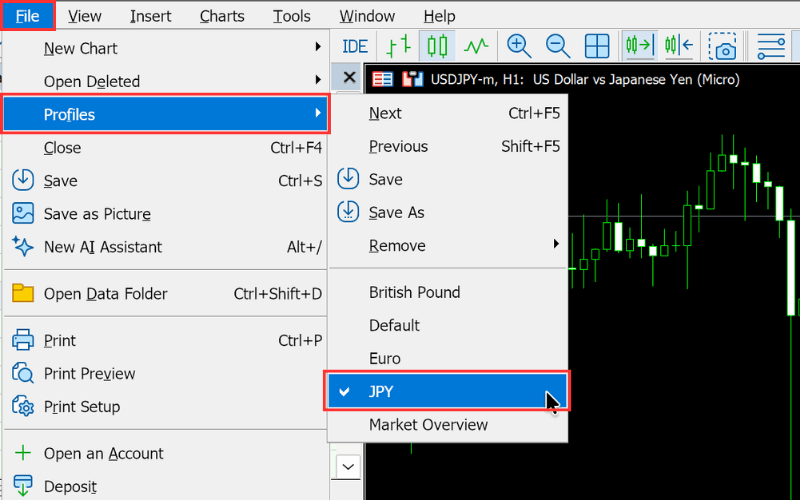Toggle chart shift icon

(x=679, y=46)
